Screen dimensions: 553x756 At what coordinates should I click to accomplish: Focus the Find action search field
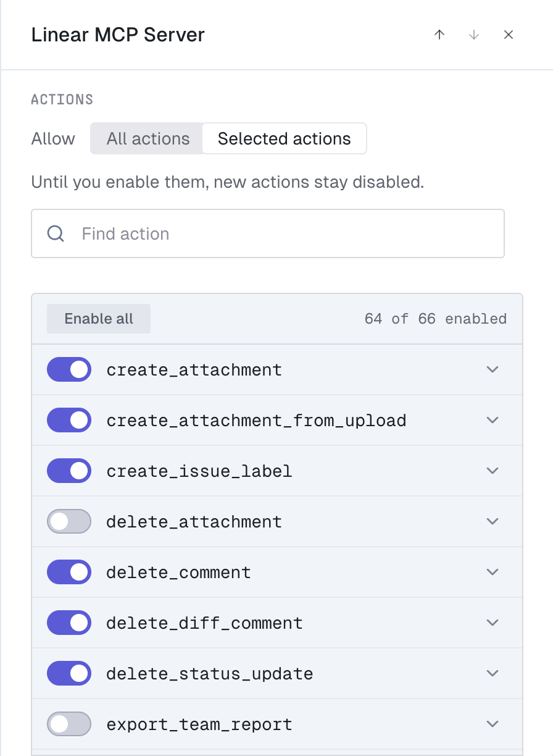(268, 233)
